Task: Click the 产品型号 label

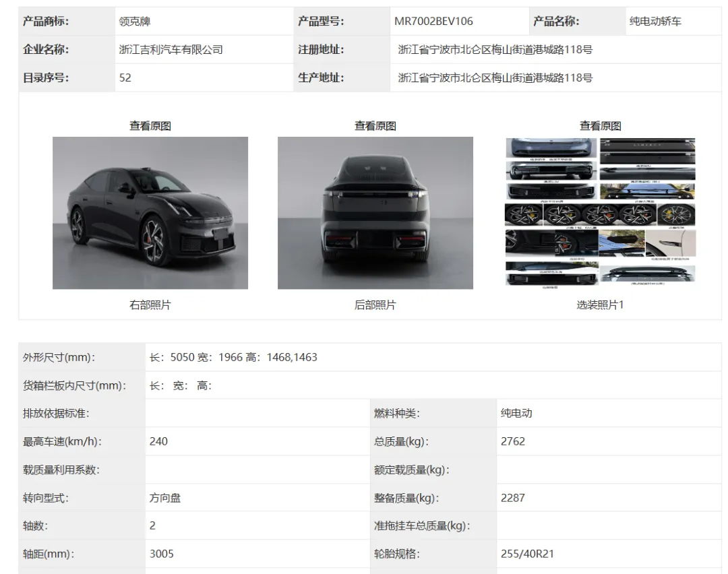Action: (x=321, y=22)
